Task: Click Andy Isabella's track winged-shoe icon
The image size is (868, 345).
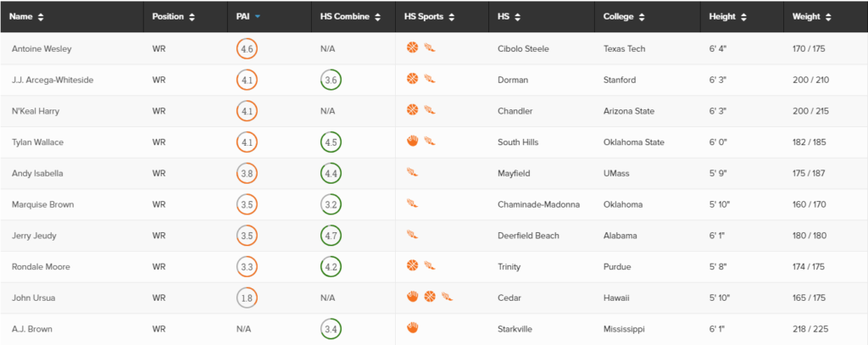Action: 412,173
